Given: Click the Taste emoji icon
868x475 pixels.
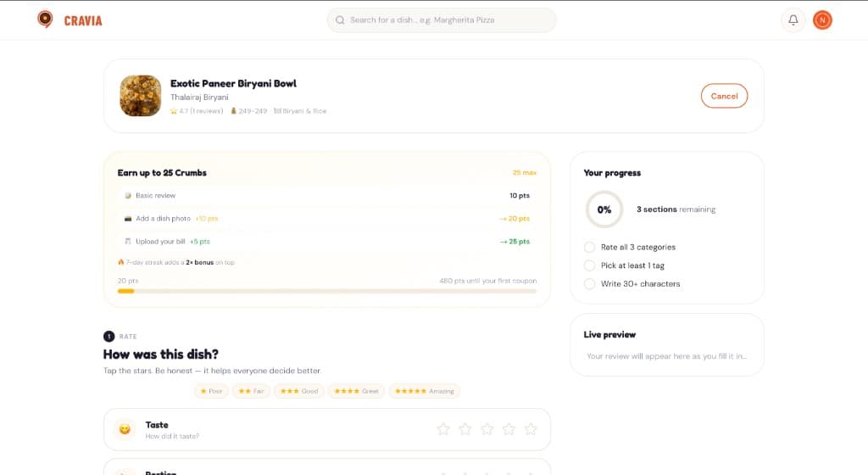Looking at the screenshot, I should click(125, 429).
